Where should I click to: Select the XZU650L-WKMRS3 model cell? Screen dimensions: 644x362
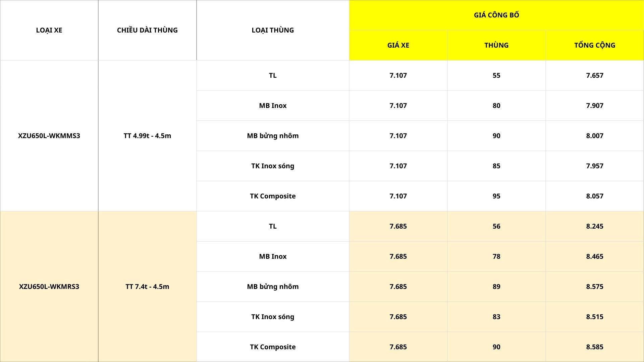[x=49, y=287]
